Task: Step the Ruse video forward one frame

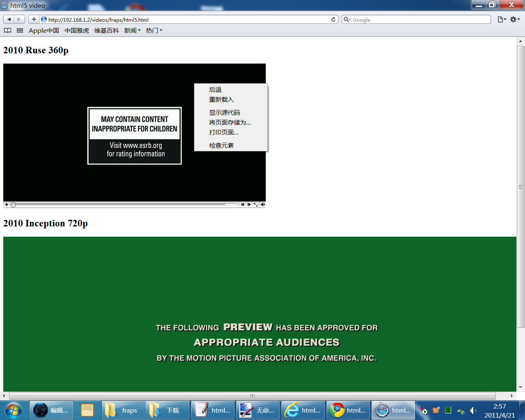Action: coord(249,204)
